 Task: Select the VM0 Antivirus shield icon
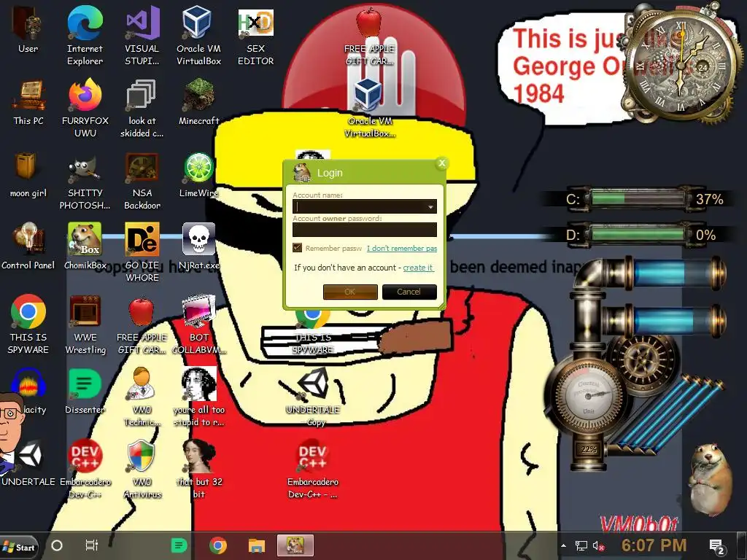142,469
